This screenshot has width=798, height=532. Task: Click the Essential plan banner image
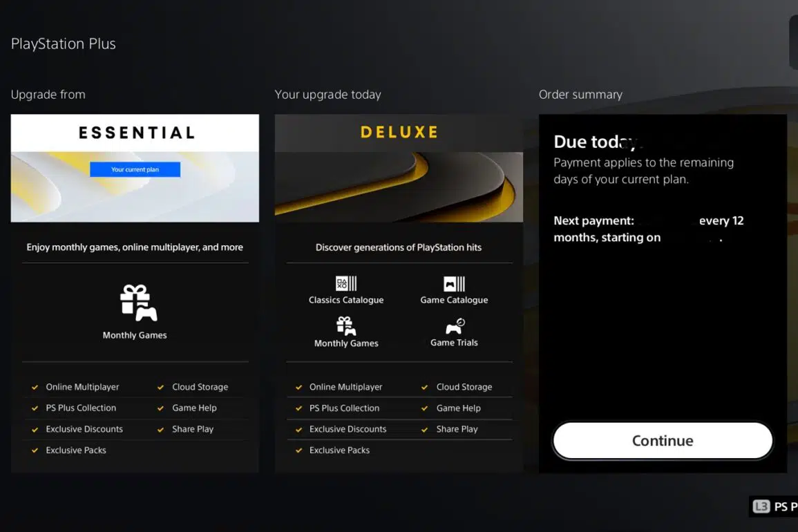click(x=135, y=187)
